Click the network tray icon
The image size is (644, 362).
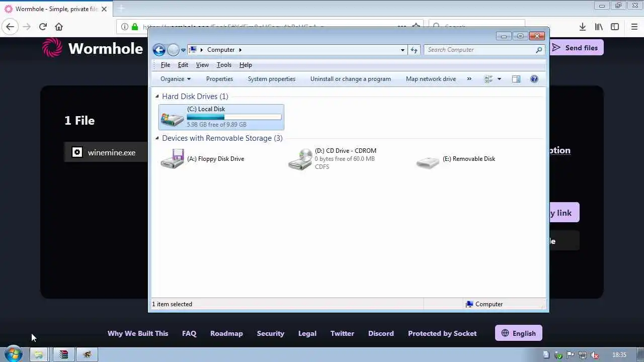[582, 355]
